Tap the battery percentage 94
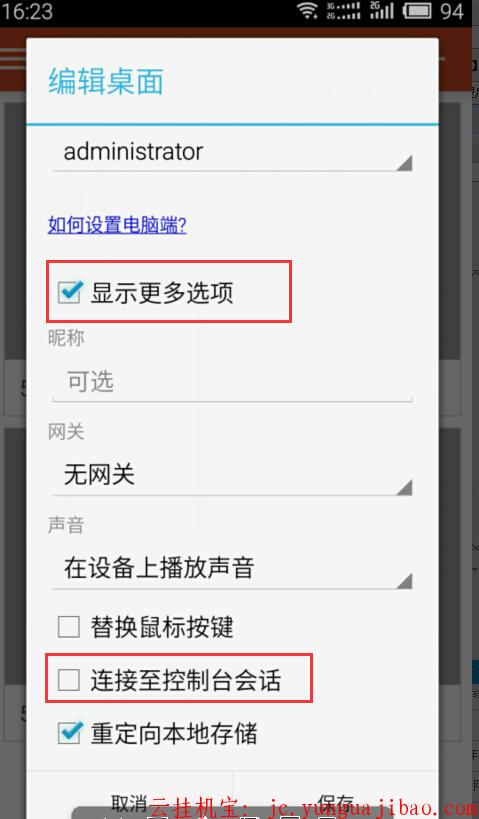 [x=452, y=11]
